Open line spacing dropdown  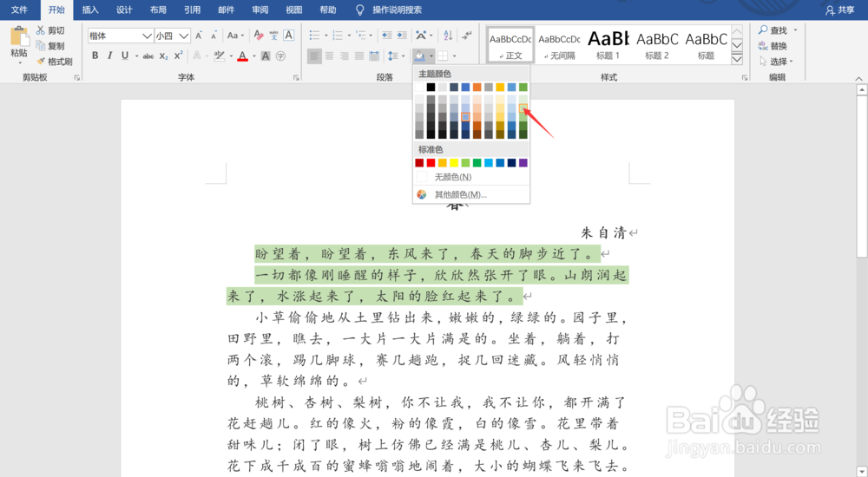point(397,56)
